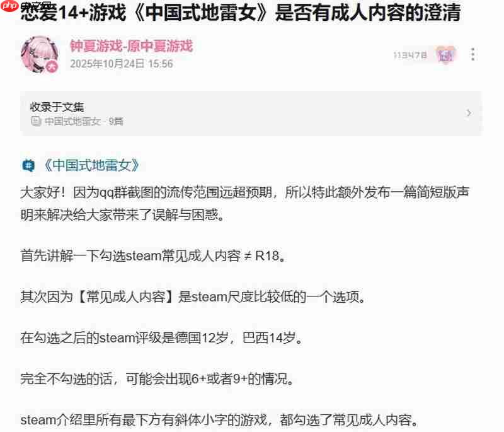
Task: Click the line about 德国12岁，巴西14岁
Action: (162, 338)
